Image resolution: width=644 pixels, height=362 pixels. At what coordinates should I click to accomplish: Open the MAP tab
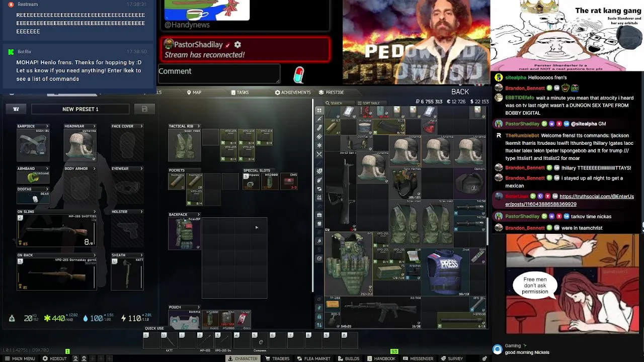coord(194,93)
